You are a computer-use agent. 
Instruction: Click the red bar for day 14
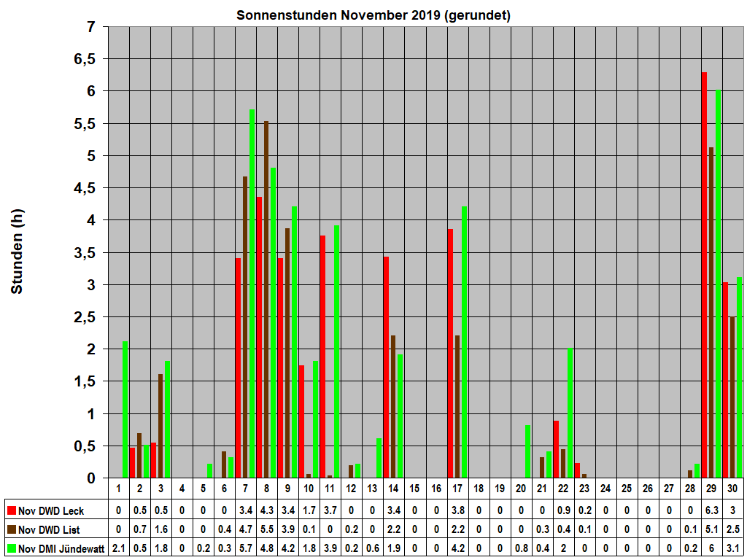[x=387, y=367]
